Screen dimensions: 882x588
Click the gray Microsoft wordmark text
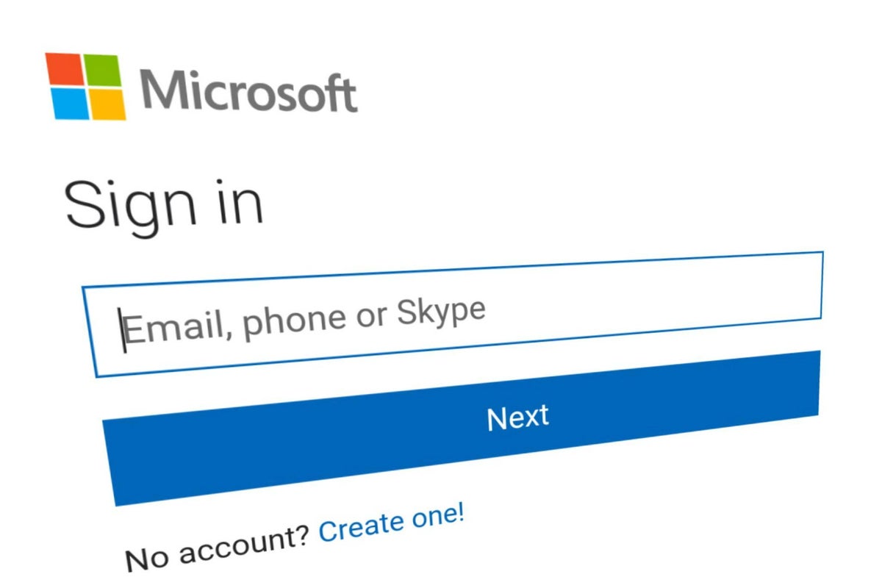pyautogui.click(x=248, y=92)
